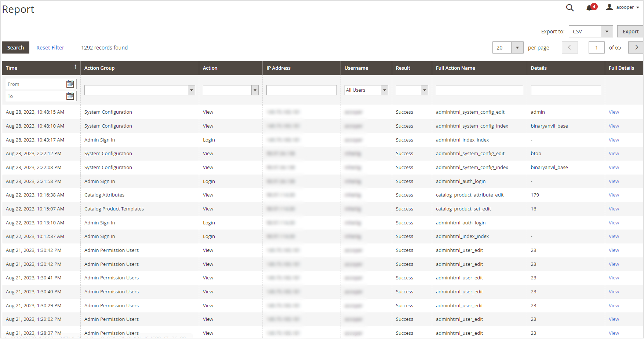
Task: Sort by IP Address column header
Action: click(x=279, y=68)
